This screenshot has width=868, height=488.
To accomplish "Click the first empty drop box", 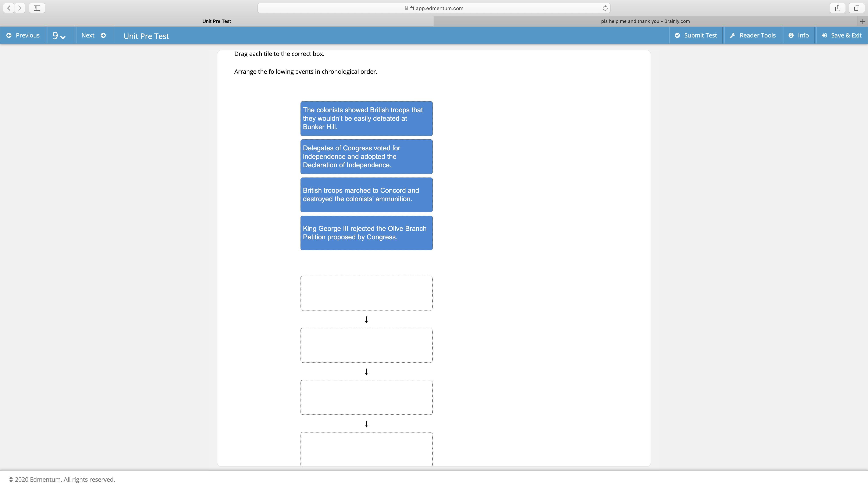I will click(x=366, y=293).
